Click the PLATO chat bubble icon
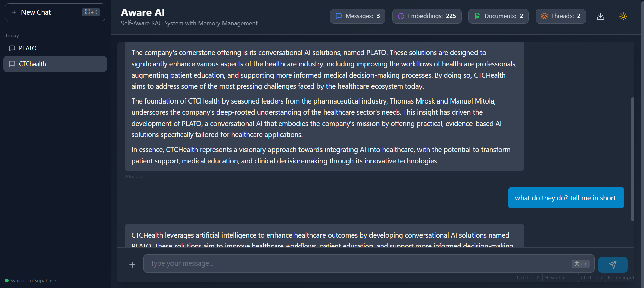Screen dimensions: 644x288 [12, 48]
